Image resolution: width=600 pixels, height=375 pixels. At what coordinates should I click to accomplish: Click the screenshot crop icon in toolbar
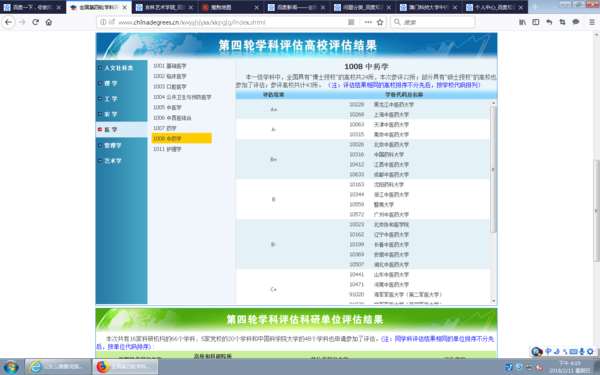tap(562, 22)
